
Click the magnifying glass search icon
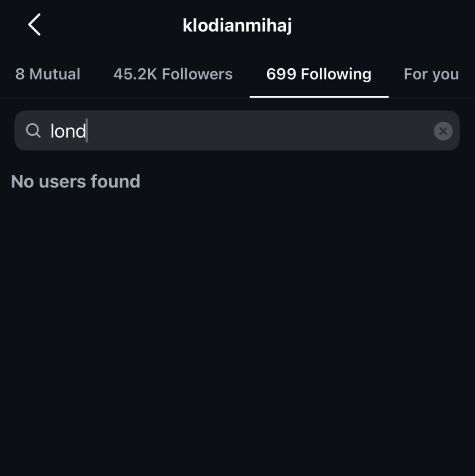click(33, 131)
